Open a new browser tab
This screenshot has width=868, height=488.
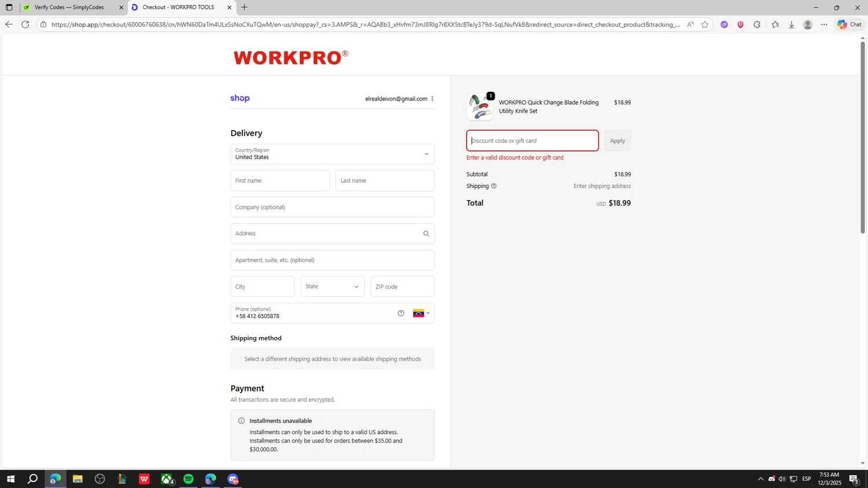pos(244,8)
